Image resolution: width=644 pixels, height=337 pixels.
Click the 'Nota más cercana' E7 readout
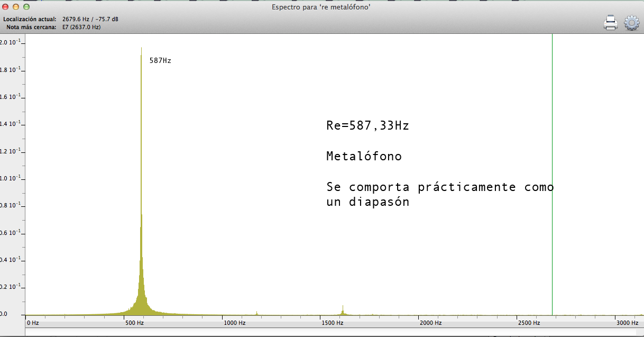pos(81,26)
